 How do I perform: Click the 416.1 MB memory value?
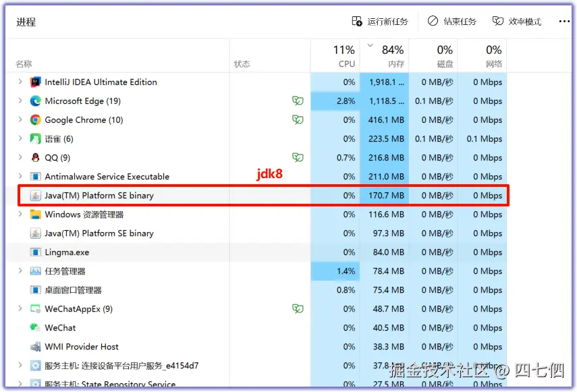pyautogui.click(x=386, y=120)
